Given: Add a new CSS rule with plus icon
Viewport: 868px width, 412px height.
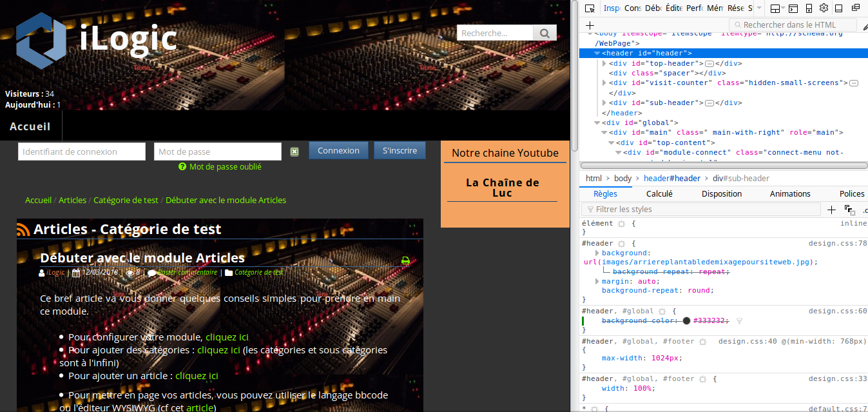Looking at the screenshot, I should pos(831,210).
